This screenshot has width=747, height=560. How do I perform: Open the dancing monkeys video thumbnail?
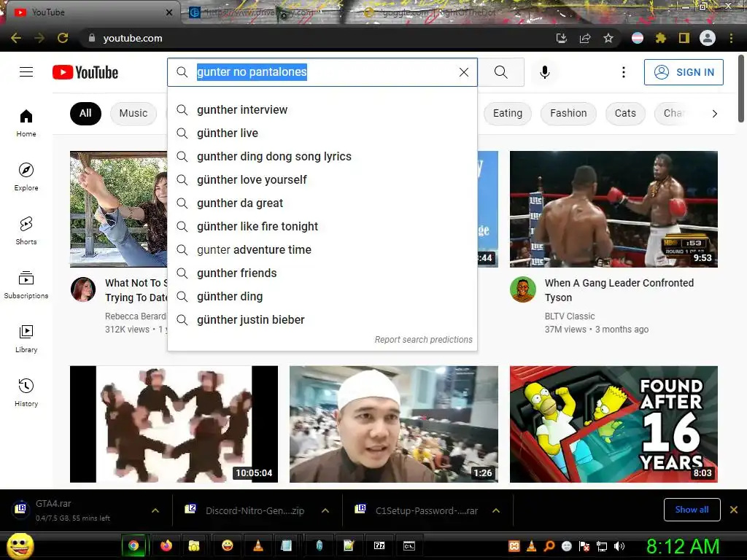coord(174,424)
